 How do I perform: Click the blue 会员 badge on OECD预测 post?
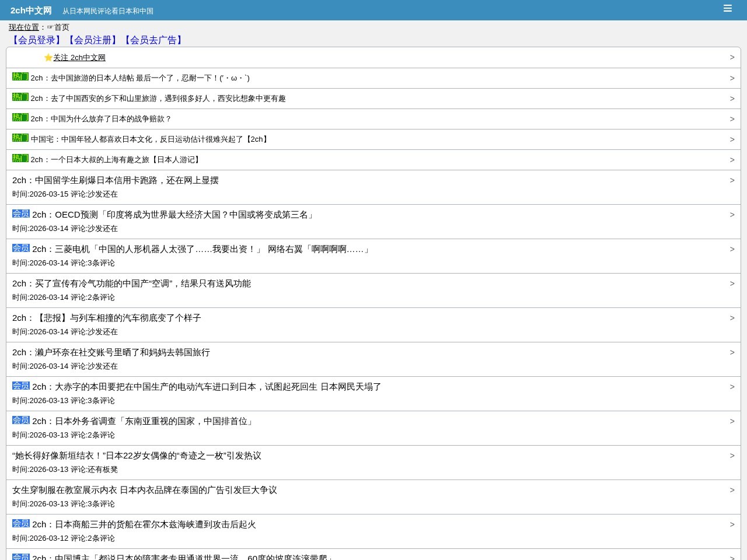pyautogui.click(x=21, y=213)
